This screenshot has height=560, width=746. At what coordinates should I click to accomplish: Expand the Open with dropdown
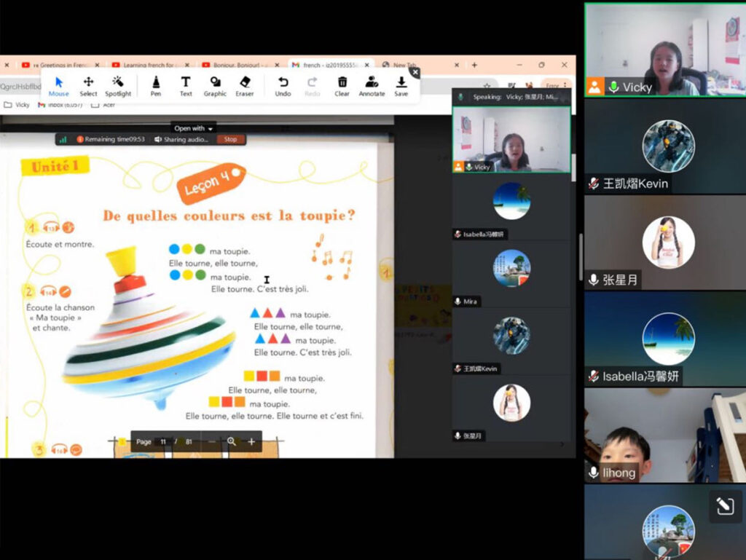[x=193, y=128]
